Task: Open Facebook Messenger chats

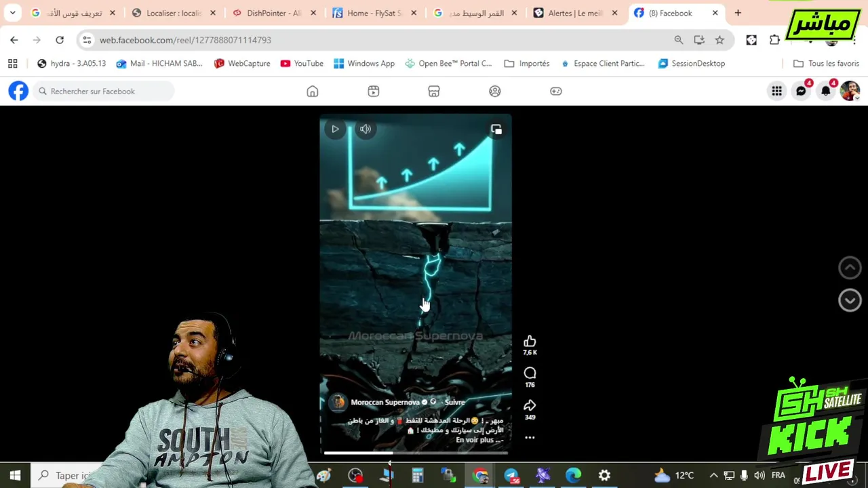Action: pyautogui.click(x=801, y=91)
